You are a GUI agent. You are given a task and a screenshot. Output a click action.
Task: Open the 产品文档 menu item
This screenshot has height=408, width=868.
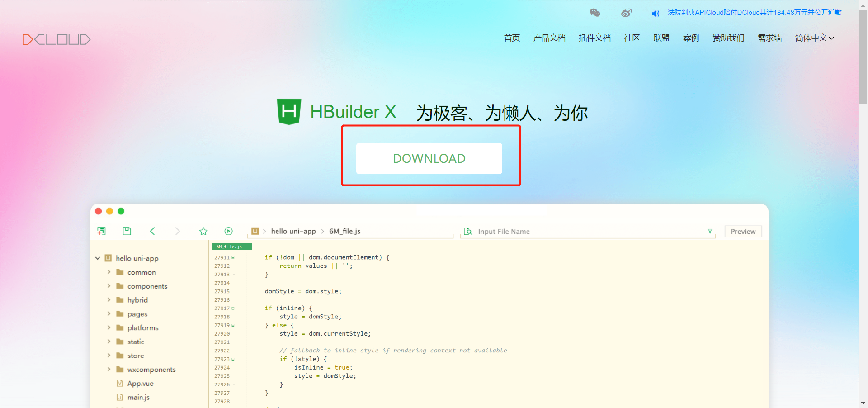click(549, 38)
